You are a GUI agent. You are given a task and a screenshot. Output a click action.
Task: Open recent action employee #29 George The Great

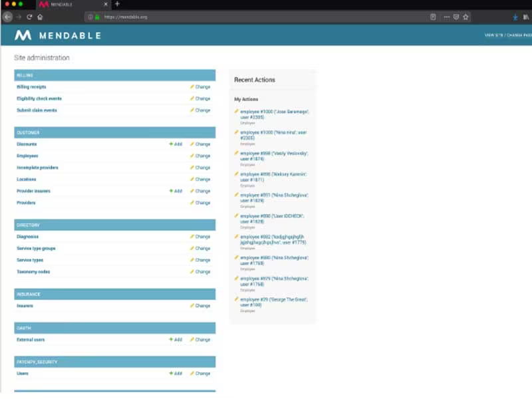click(274, 302)
